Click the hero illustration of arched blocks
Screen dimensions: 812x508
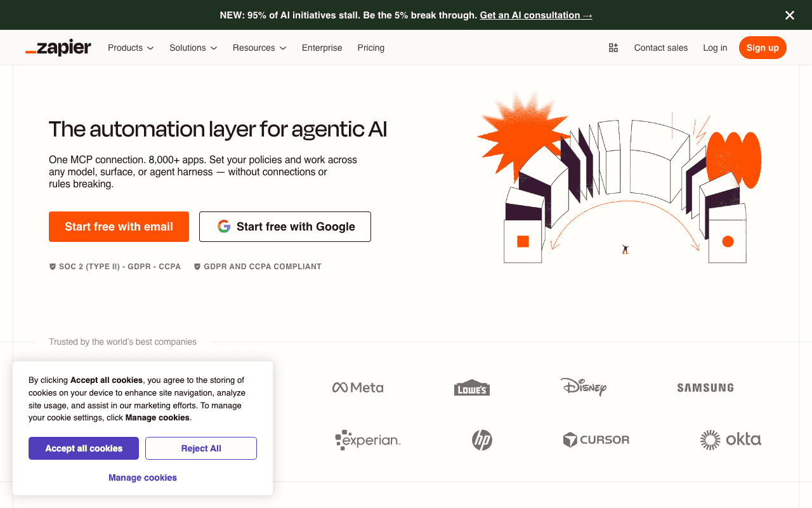pyautogui.click(x=619, y=178)
